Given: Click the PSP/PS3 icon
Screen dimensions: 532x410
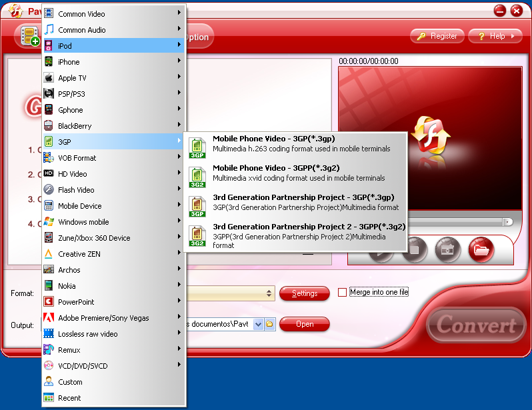Looking at the screenshot, I should click(49, 93).
